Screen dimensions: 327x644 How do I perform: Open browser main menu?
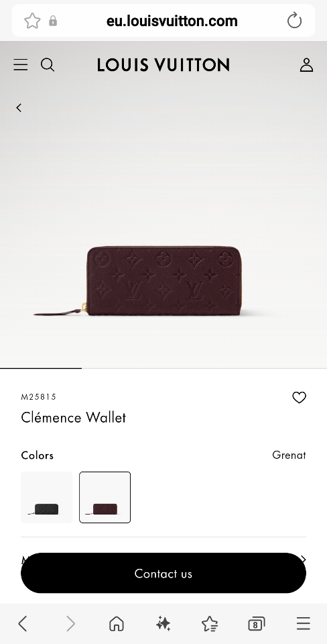click(x=304, y=624)
